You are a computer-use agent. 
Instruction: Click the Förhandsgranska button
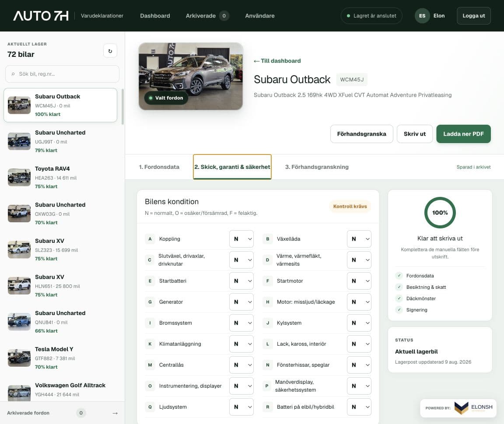pyautogui.click(x=362, y=134)
